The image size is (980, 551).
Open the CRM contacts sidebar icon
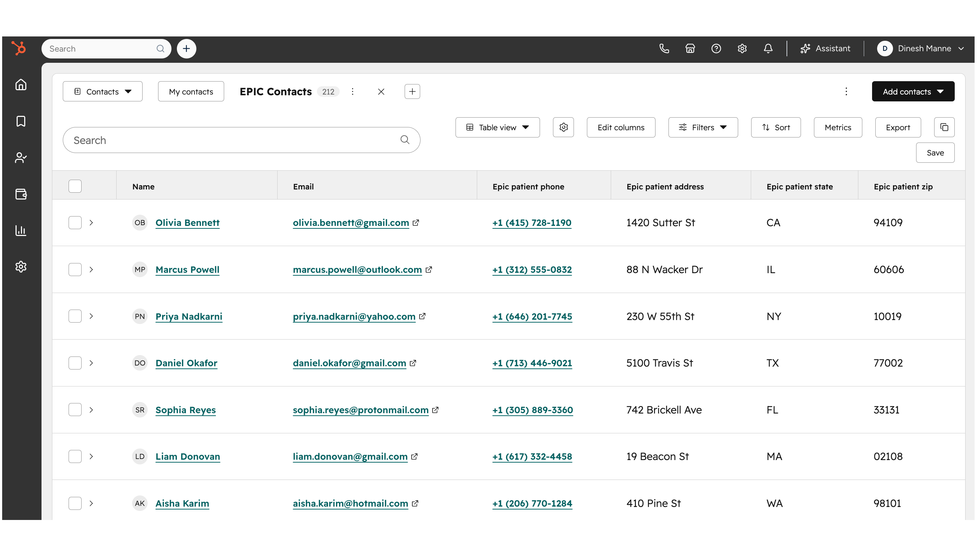pos(21,158)
